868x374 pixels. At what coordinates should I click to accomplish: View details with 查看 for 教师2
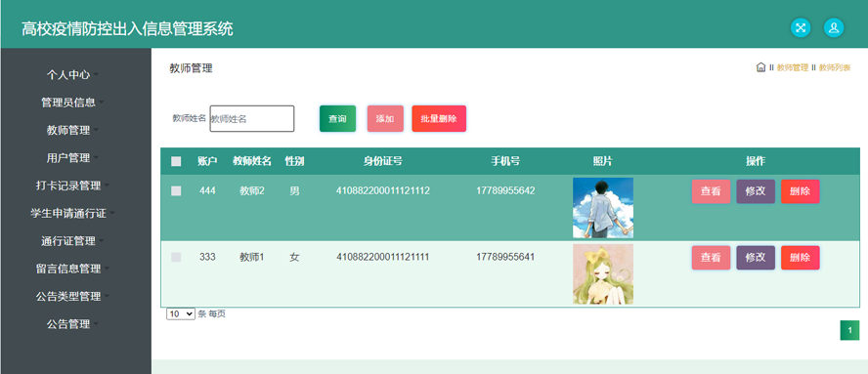(x=711, y=191)
